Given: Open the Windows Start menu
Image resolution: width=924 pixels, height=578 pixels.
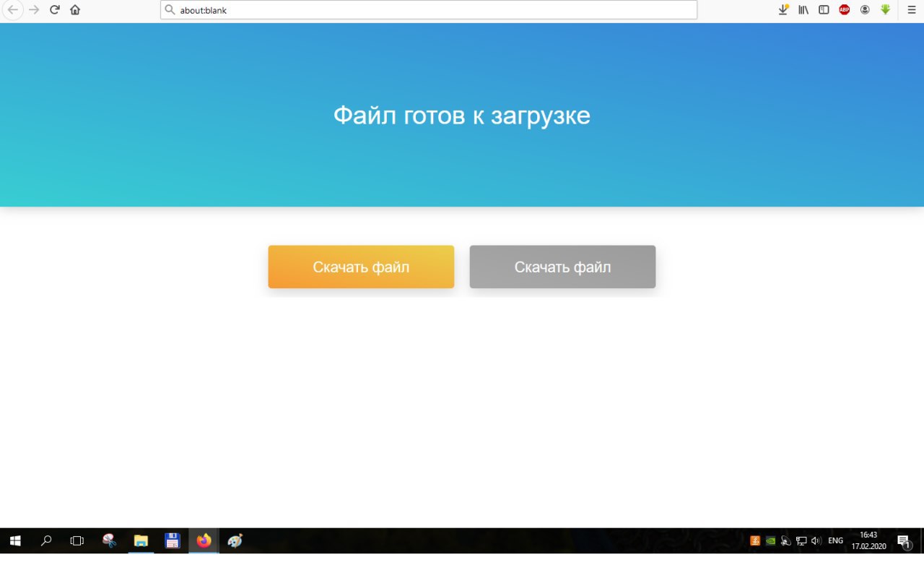Looking at the screenshot, I should tap(15, 540).
